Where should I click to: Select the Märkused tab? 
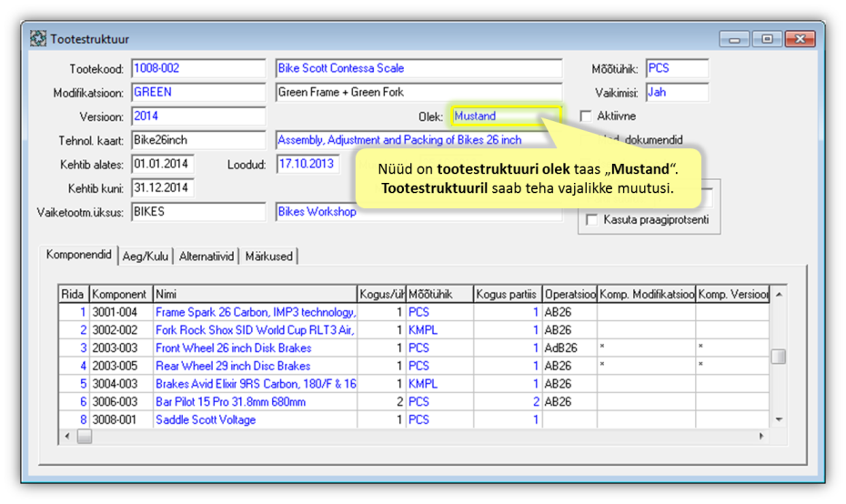coord(268,257)
